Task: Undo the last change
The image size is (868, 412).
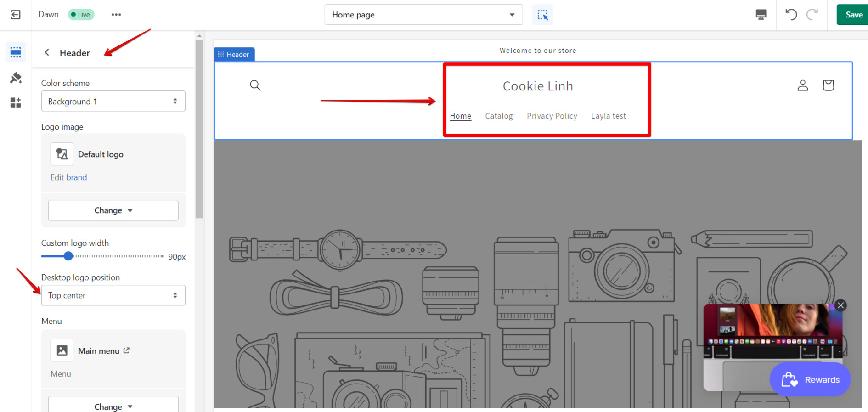Action: tap(791, 15)
